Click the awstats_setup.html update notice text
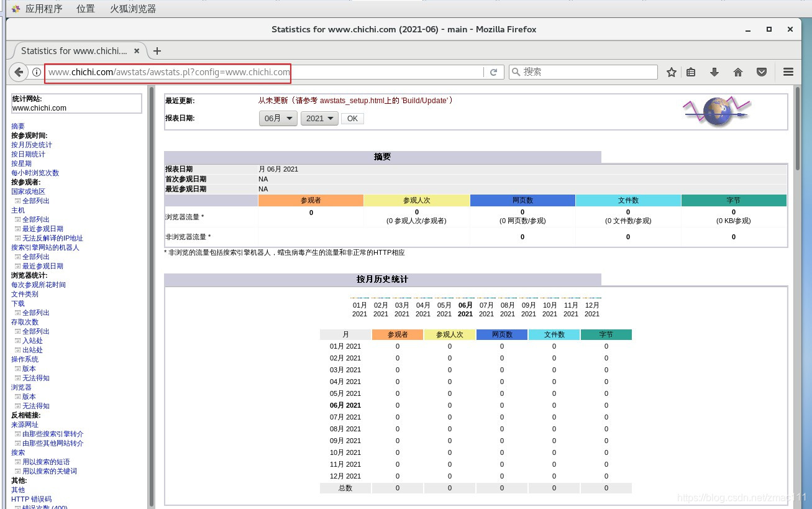 355,100
